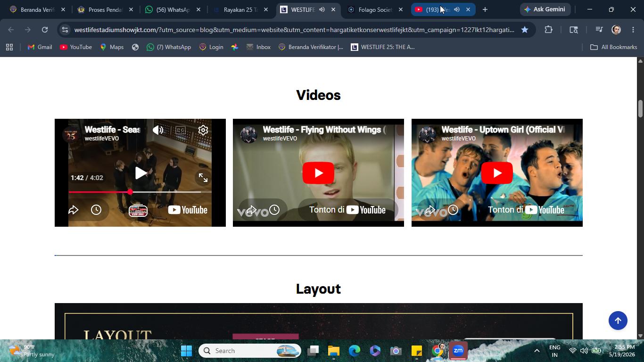The width and height of the screenshot is (644, 362).
Task: Bookmark this page using the star icon
Action: (x=525, y=30)
